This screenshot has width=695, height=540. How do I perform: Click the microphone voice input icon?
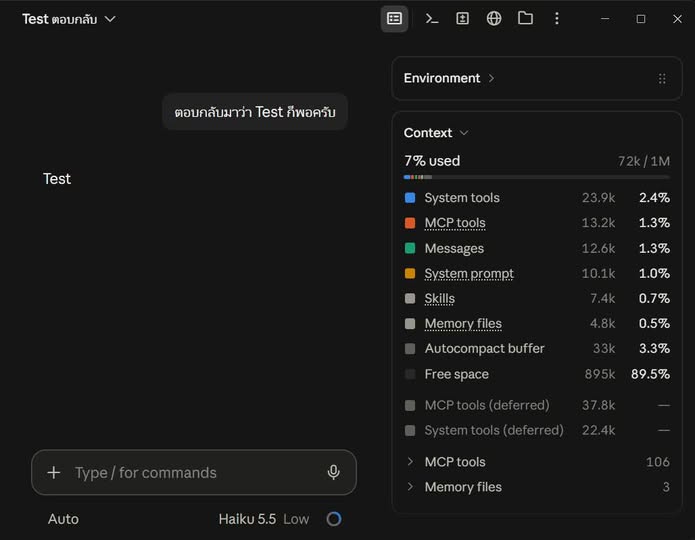(333, 473)
